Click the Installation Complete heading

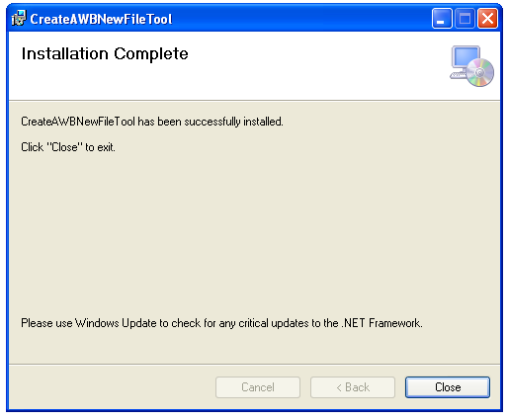coord(105,53)
